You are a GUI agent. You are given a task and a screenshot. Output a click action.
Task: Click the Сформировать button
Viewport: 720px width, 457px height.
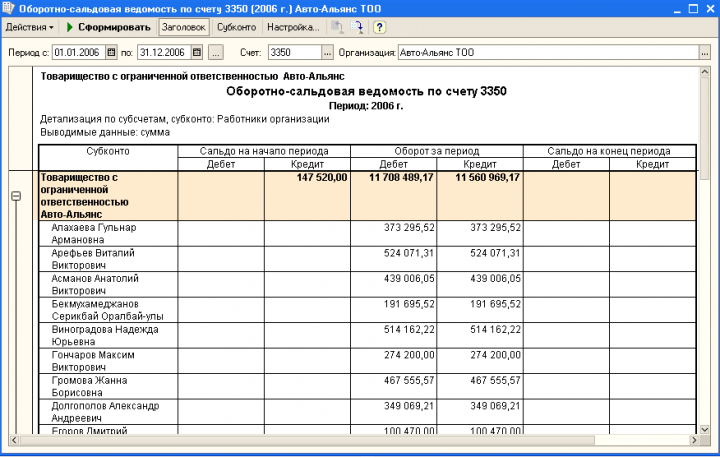click(108, 27)
